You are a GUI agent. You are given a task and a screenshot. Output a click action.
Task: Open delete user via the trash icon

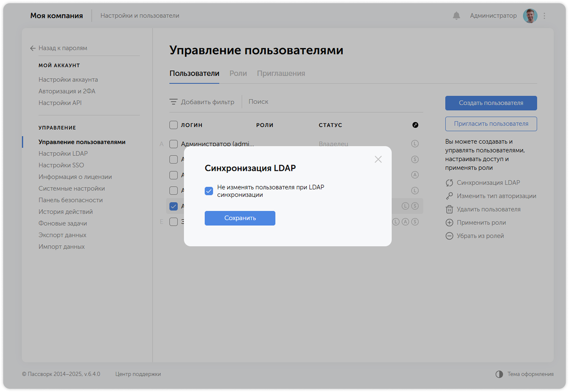449,209
